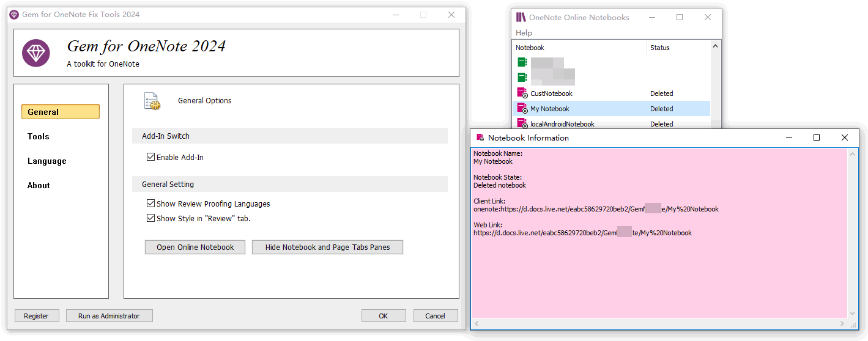Click the purple Gem diamond logo

click(x=36, y=53)
